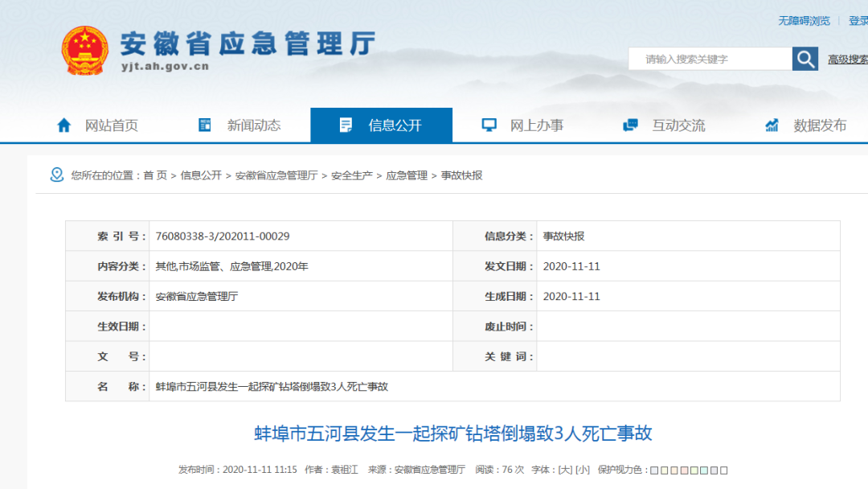Choose the light green eye-protection swatch
Screen dimensions: 868x489
tap(694, 471)
